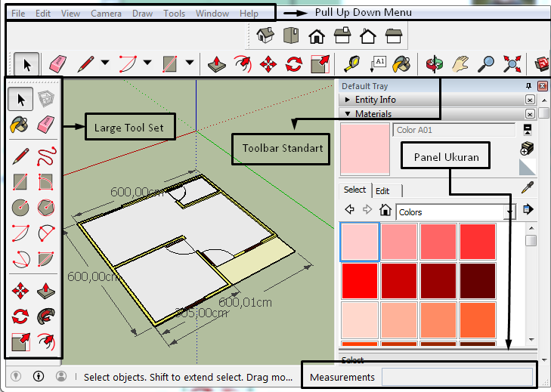Viewport: 551px width, 392px height.
Task: Open the materials Details menu arrow
Action: [x=528, y=210]
